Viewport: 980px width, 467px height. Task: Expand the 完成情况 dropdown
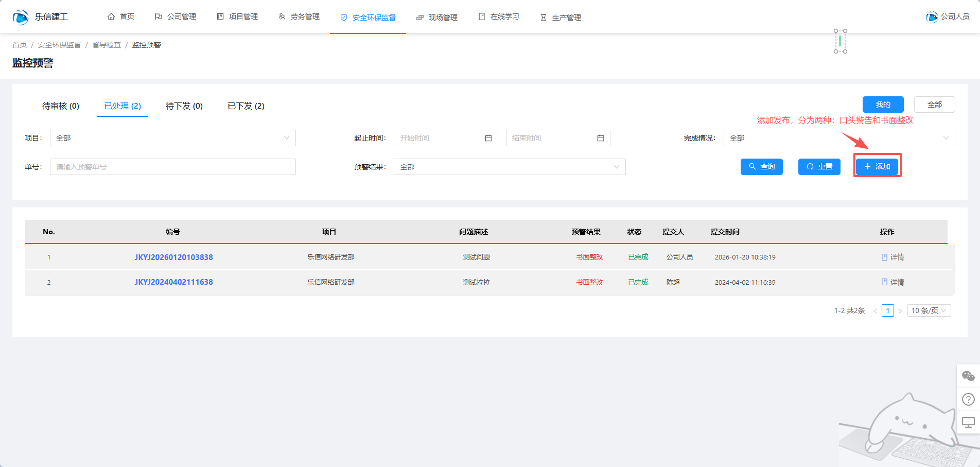point(839,138)
